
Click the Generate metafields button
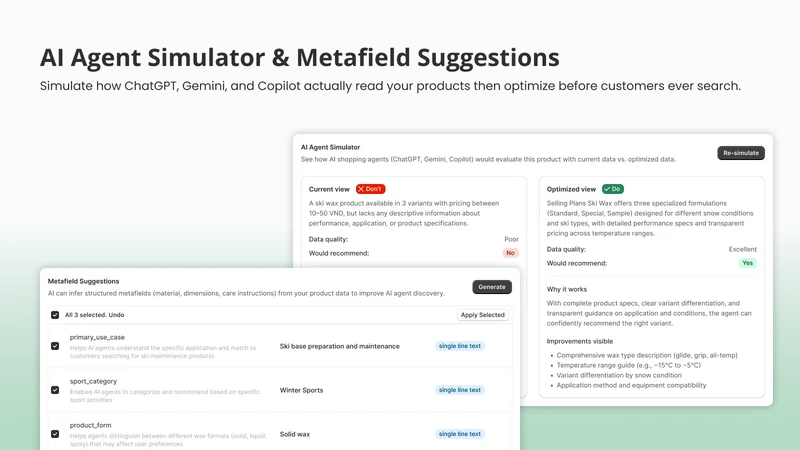pos(492,287)
